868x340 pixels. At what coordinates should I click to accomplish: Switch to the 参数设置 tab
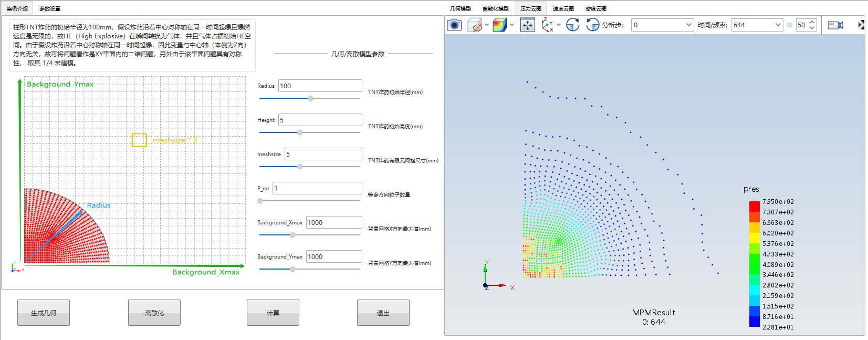pos(50,8)
